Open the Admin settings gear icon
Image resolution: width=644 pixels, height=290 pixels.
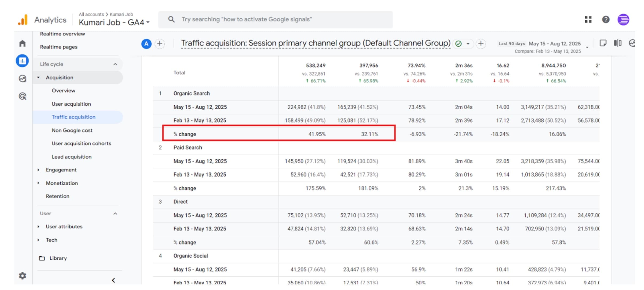point(22,276)
